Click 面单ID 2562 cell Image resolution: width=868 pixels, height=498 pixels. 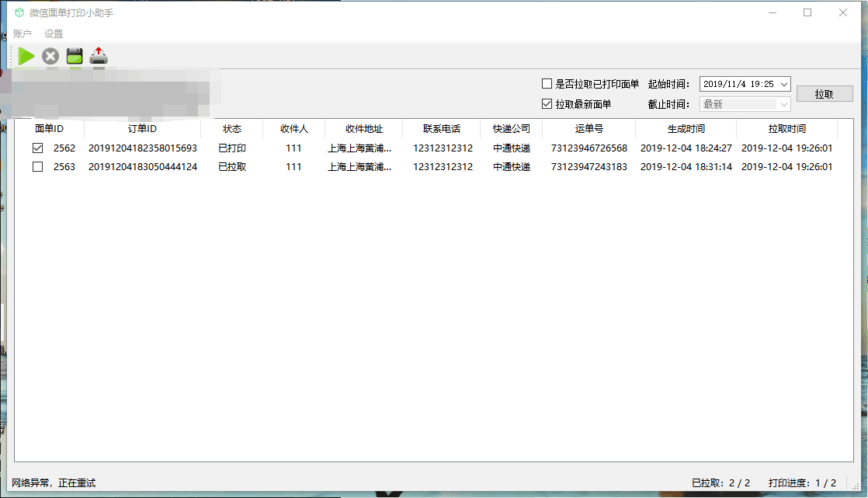[64, 148]
